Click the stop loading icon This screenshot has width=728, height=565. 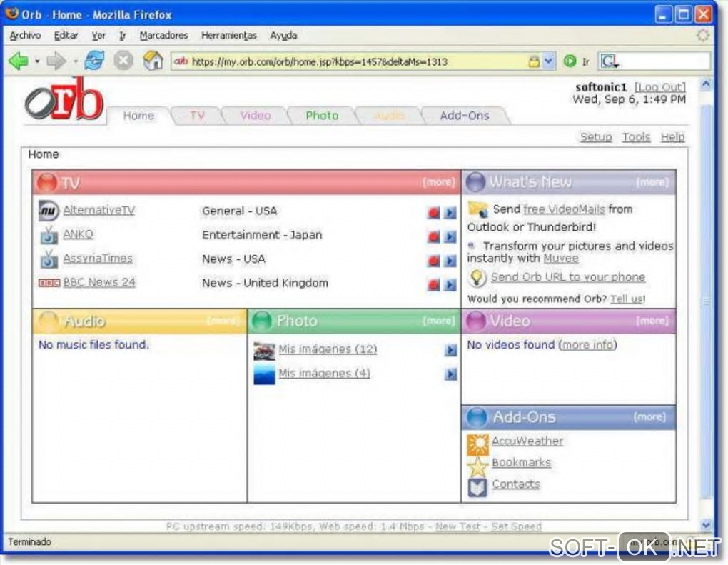[123, 61]
